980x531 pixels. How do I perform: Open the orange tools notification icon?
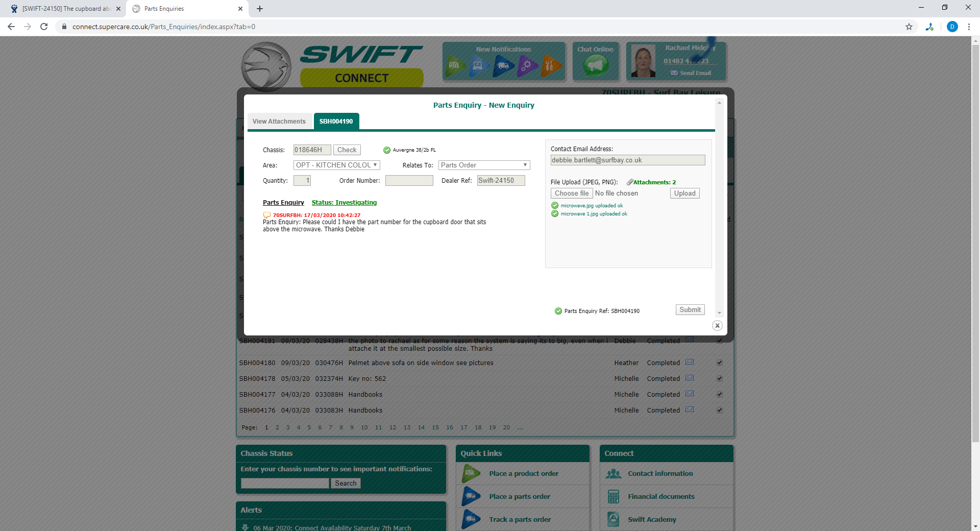pyautogui.click(x=551, y=66)
